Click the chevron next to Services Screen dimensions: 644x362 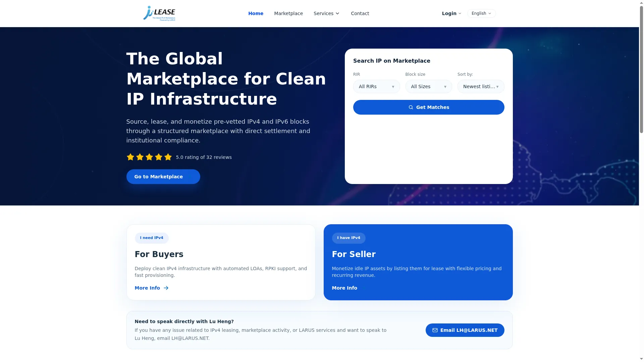(x=337, y=13)
